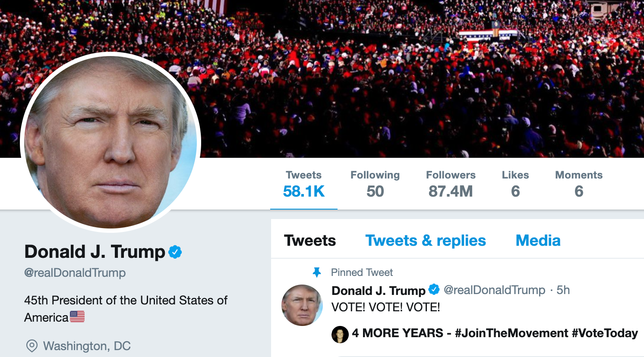Switch to the Tweets & replies tab
The image size is (644, 357).
426,241
